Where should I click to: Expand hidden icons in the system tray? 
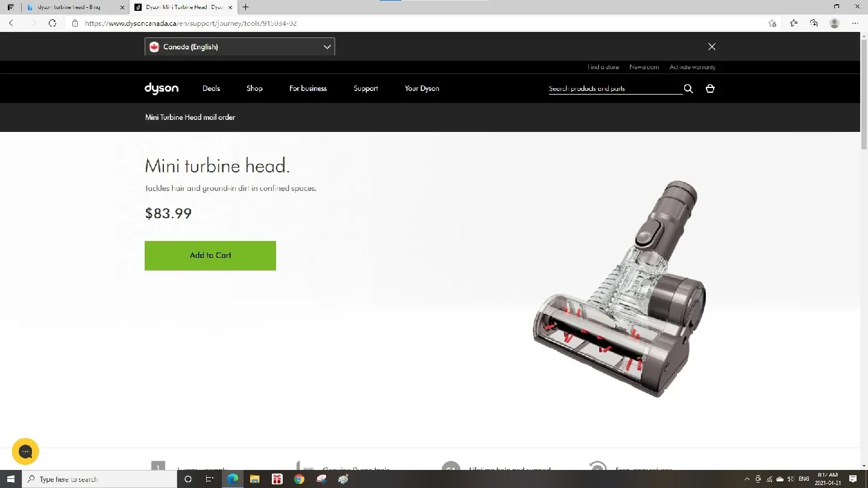pos(747,479)
